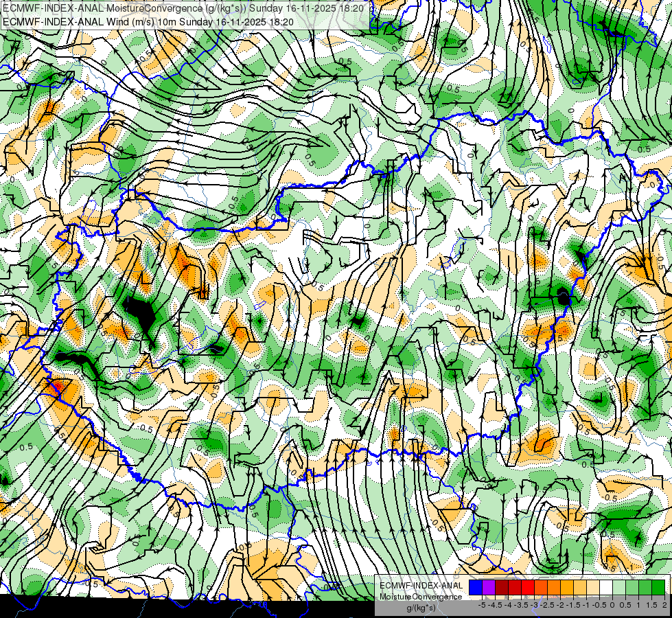The height and width of the screenshot is (618, 672).
Task: Click the '-3.5' tick label on the legend
Action: pyautogui.click(x=521, y=605)
